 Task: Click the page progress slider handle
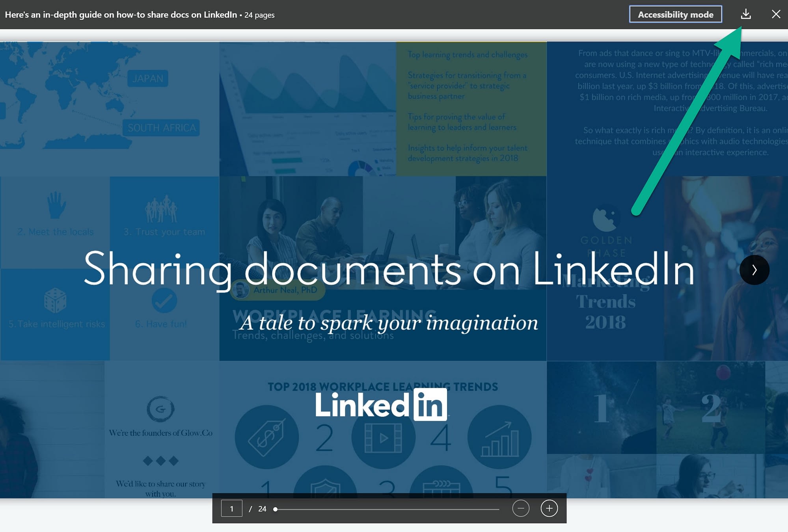(x=275, y=509)
